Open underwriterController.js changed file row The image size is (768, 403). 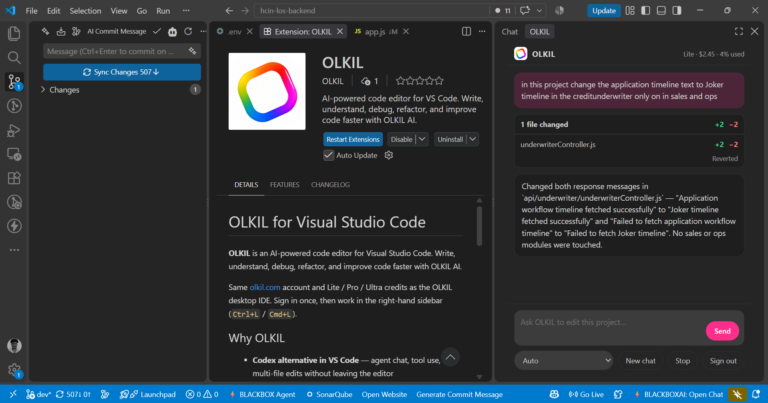click(x=629, y=144)
